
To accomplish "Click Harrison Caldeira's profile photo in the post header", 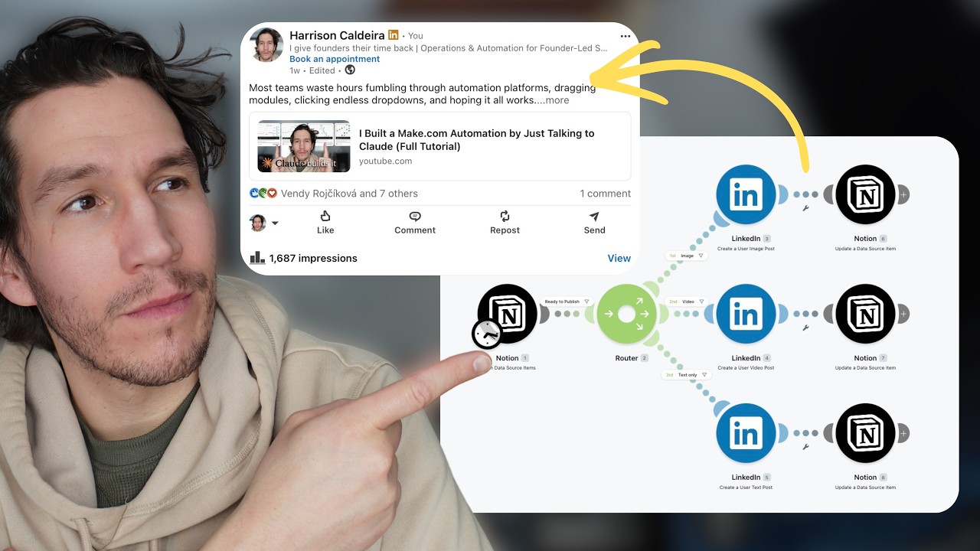I will 266,47.
